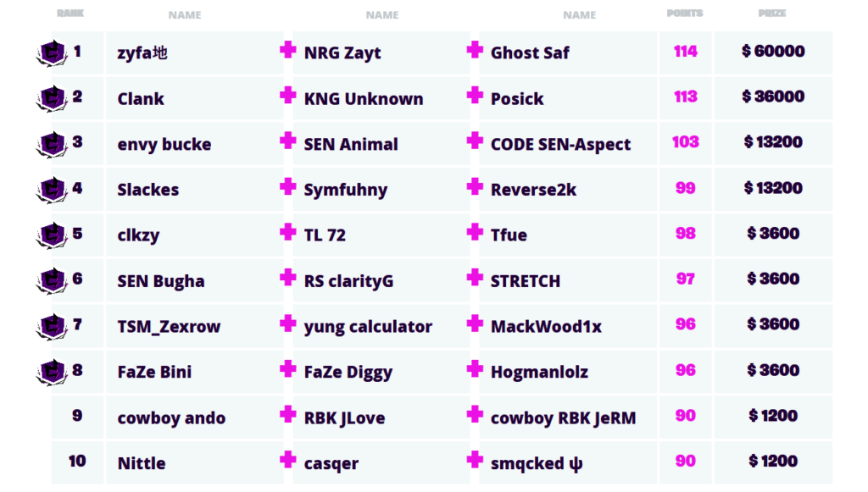The image size is (868, 492).
Task: Open player name zyfa in first row
Action: tap(142, 53)
